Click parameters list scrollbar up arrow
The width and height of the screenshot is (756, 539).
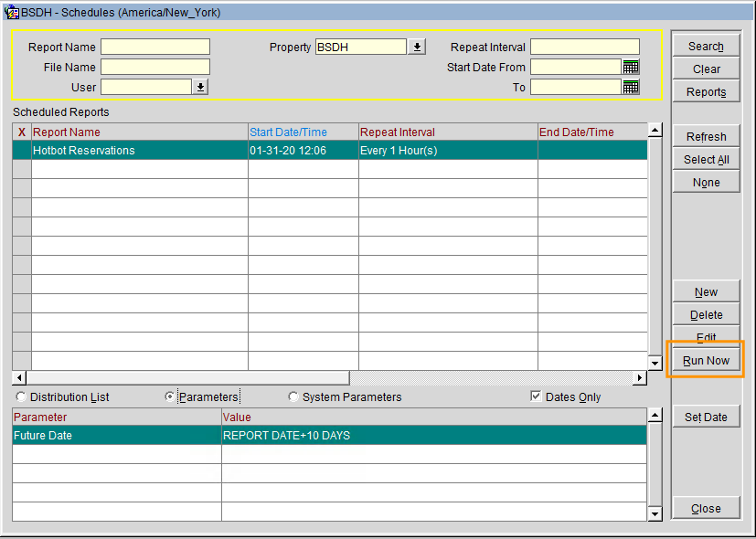[x=655, y=415]
